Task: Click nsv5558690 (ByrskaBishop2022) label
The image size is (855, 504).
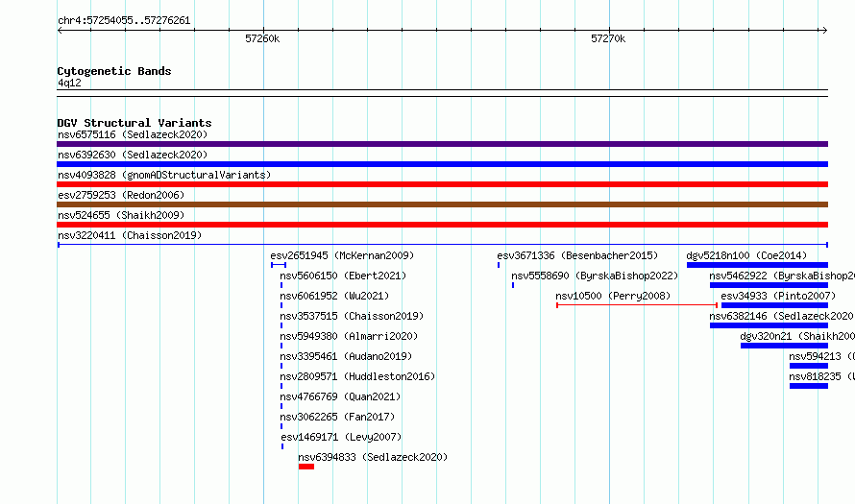Action: click(595, 276)
